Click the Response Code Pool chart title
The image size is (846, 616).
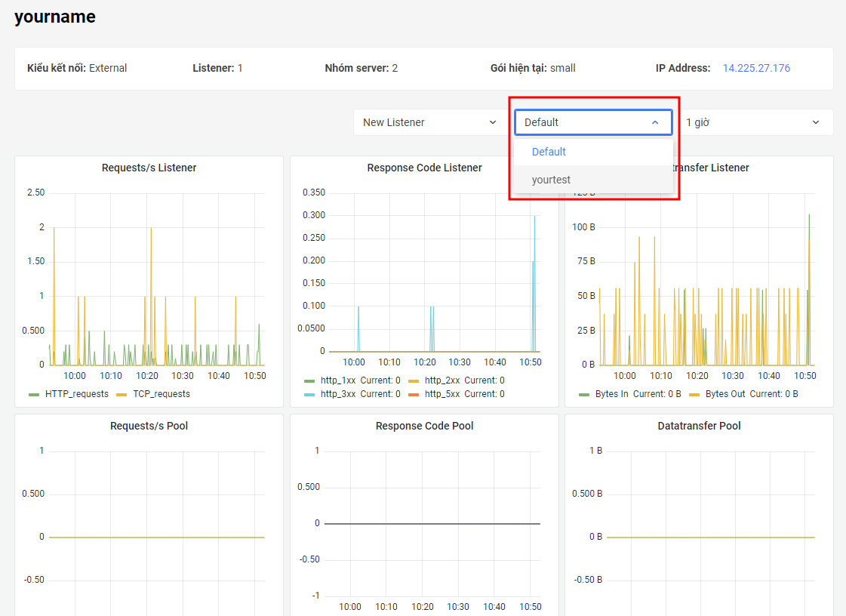point(425,426)
